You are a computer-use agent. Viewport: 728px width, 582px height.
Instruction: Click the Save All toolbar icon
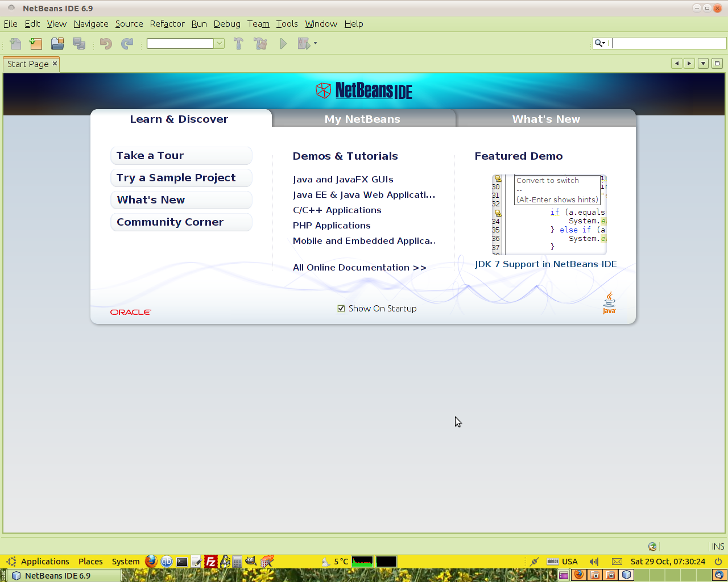click(x=79, y=44)
